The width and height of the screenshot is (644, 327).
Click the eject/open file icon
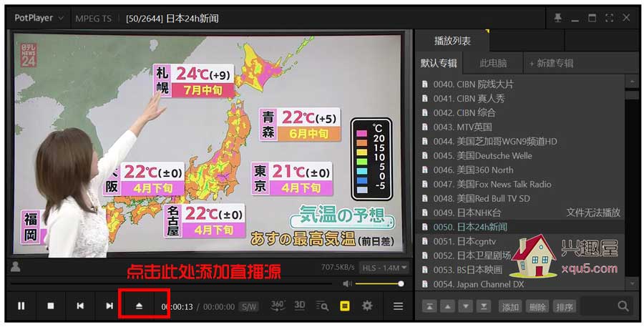point(140,306)
